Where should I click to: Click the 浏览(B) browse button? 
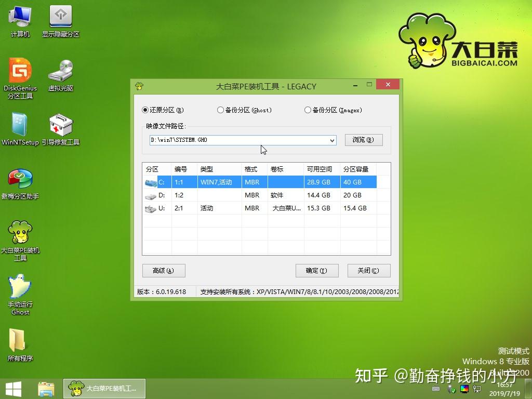pos(364,140)
